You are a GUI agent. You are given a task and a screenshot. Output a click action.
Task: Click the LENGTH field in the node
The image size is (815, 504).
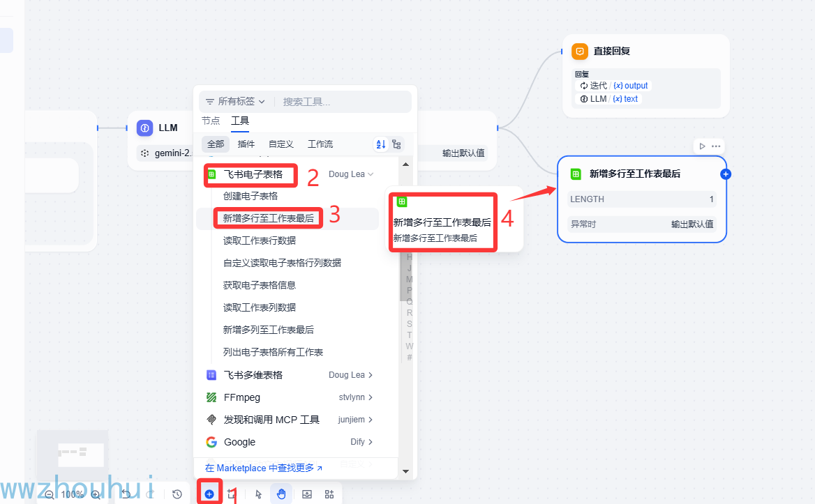[x=643, y=199]
